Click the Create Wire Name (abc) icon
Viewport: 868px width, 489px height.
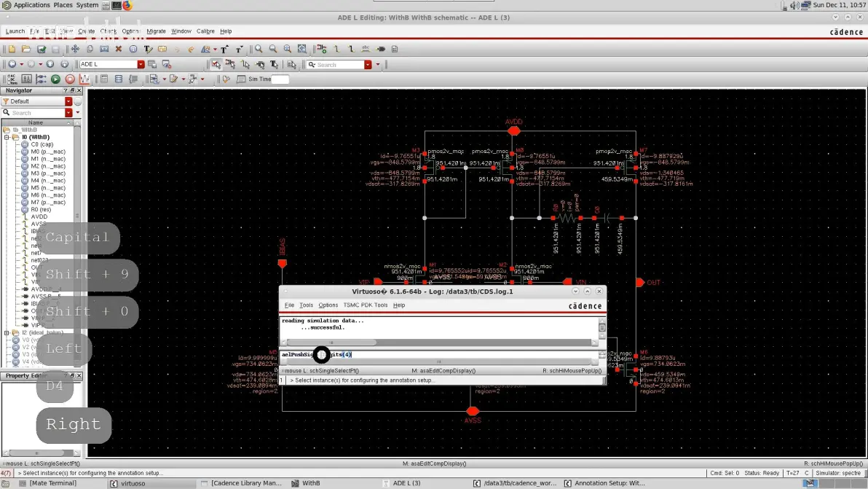(366, 50)
